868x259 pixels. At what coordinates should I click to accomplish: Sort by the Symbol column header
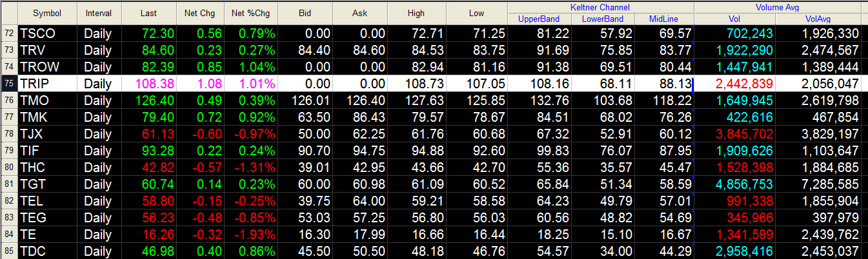(47, 13)
